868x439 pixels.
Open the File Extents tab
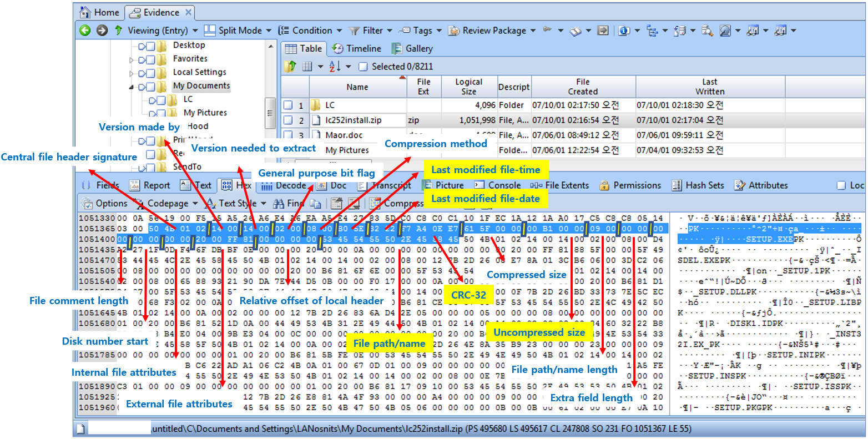tap(560, 185)
